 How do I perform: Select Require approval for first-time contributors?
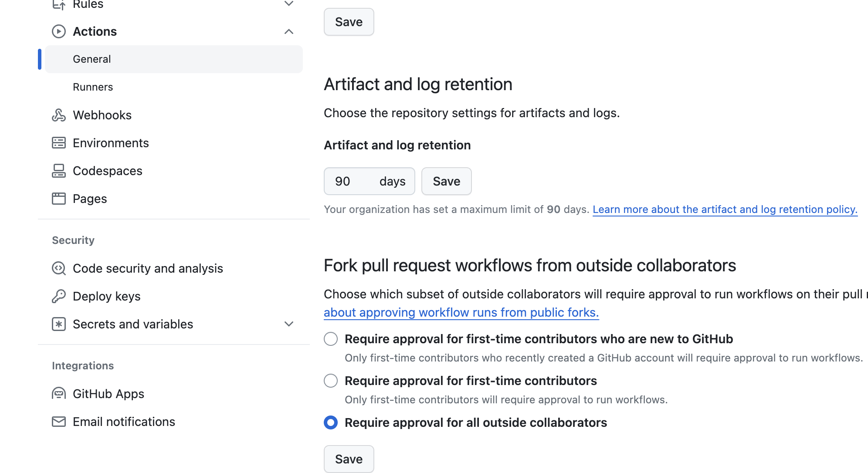coord(331,381)
